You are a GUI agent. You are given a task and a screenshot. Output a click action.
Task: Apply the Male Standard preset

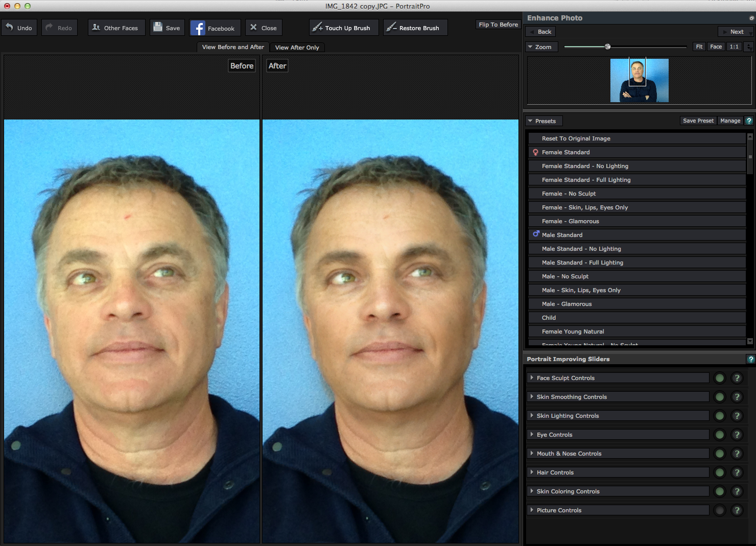coord(637,235)
